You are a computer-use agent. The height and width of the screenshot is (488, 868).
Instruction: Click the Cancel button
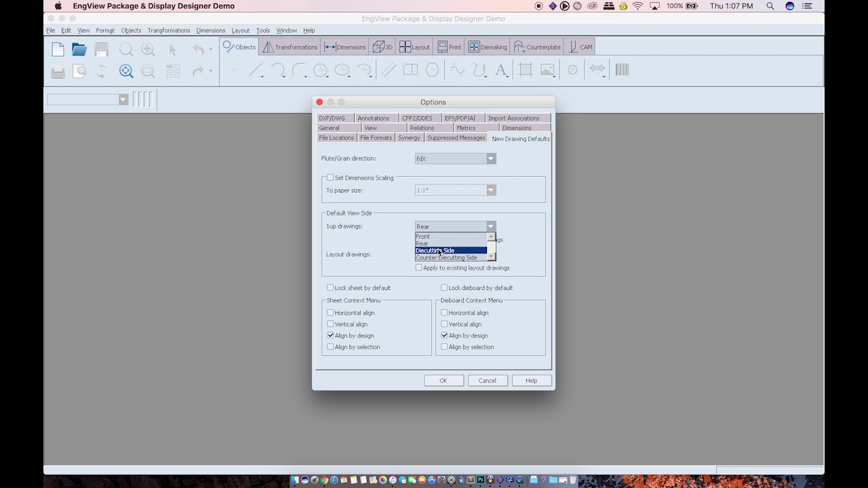click(488, 381)
